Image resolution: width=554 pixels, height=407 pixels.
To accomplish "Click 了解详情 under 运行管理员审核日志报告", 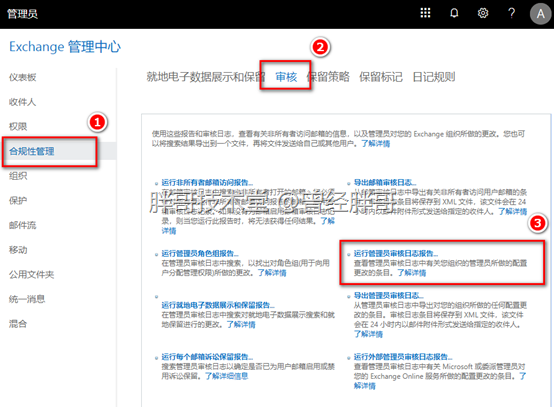I will [x=412, y=272].
